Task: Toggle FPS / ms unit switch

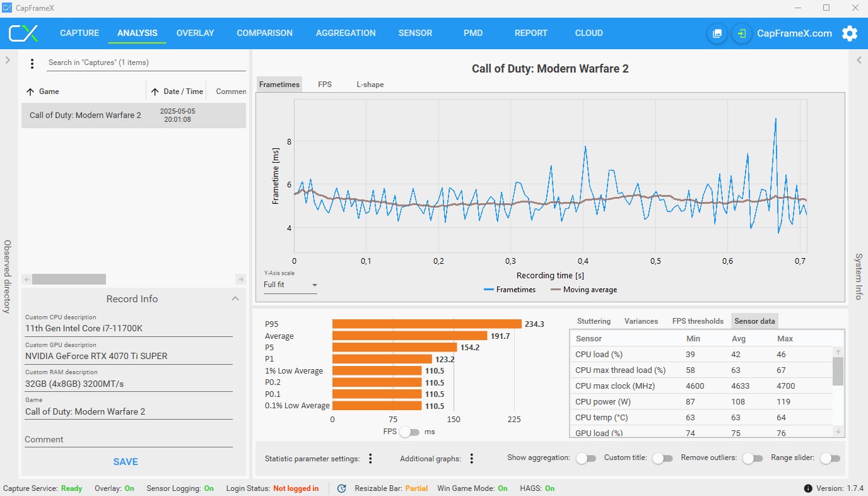Action: coord(410,432)
